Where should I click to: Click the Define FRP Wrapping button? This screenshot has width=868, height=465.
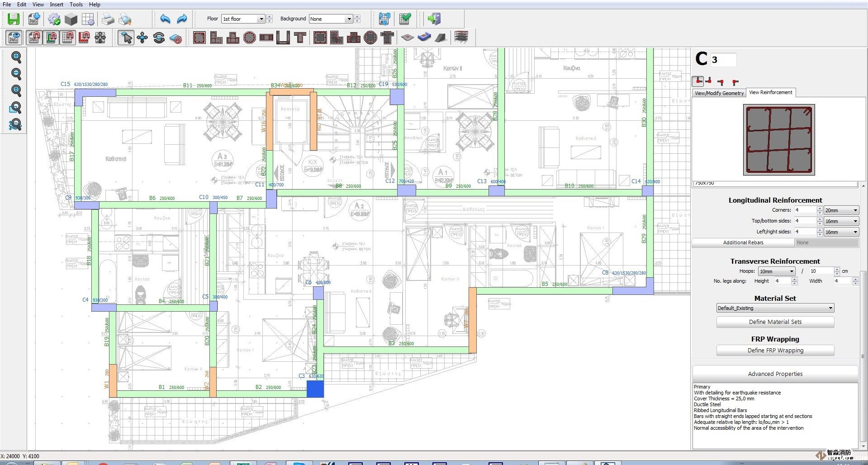(x=775, y=351)
